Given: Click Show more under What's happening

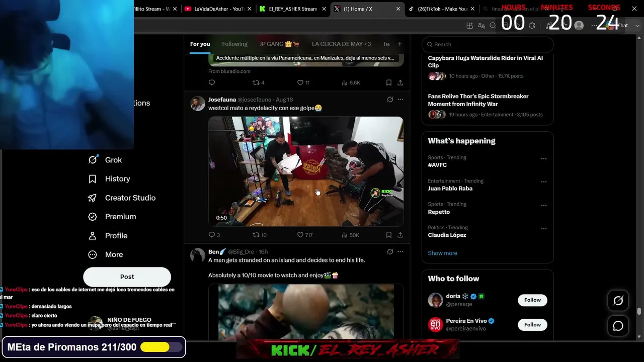Looking at the screenshot, I should click(x=443, y=253).
